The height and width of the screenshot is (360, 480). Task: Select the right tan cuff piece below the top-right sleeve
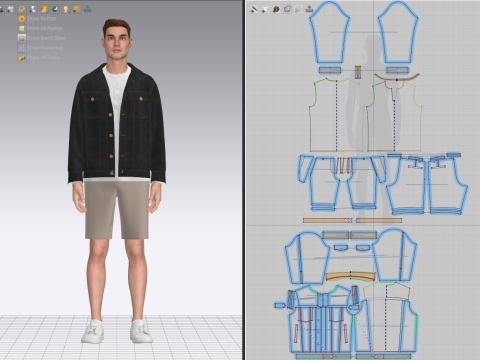(x=397, y=70)
